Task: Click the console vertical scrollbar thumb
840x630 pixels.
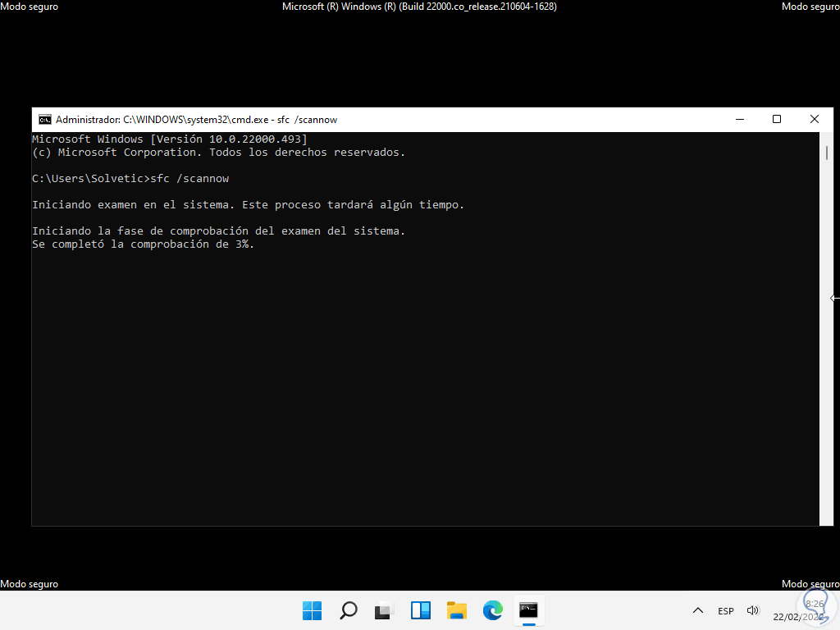Action: tap(827, 152)
